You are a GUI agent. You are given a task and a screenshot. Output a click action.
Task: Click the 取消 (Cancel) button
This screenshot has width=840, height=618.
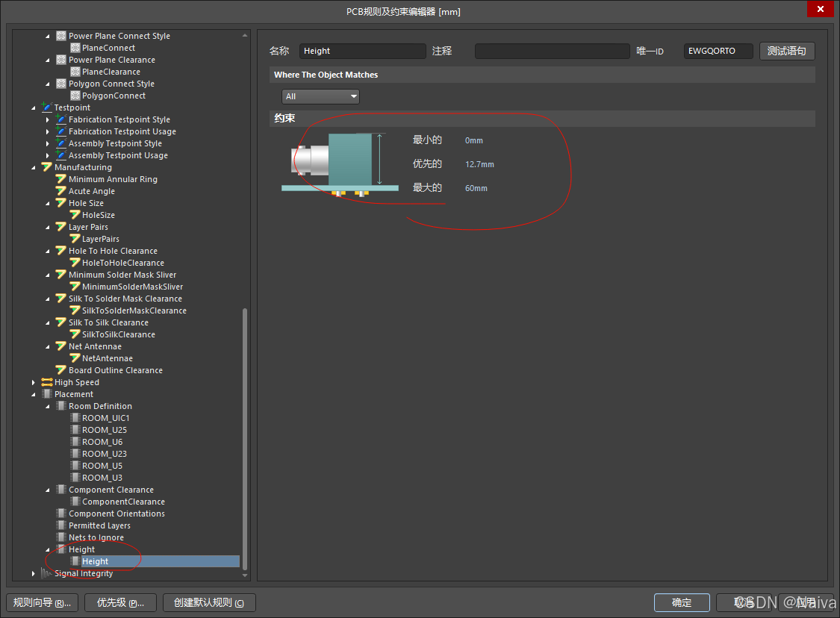point(744,602)
